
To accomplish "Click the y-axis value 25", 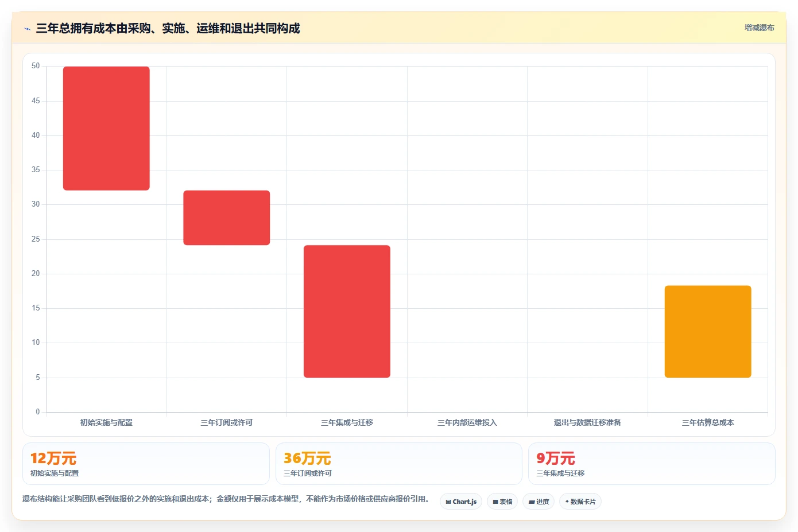I will [36, 239].
